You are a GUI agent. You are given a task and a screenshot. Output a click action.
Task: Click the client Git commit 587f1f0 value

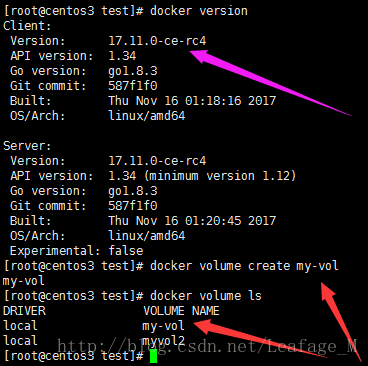(x=132, y=86)
